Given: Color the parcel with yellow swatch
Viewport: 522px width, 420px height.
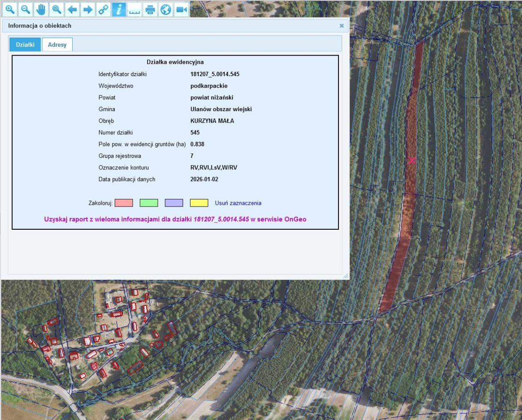Looking at the screenshot, I should coord(199,203).
